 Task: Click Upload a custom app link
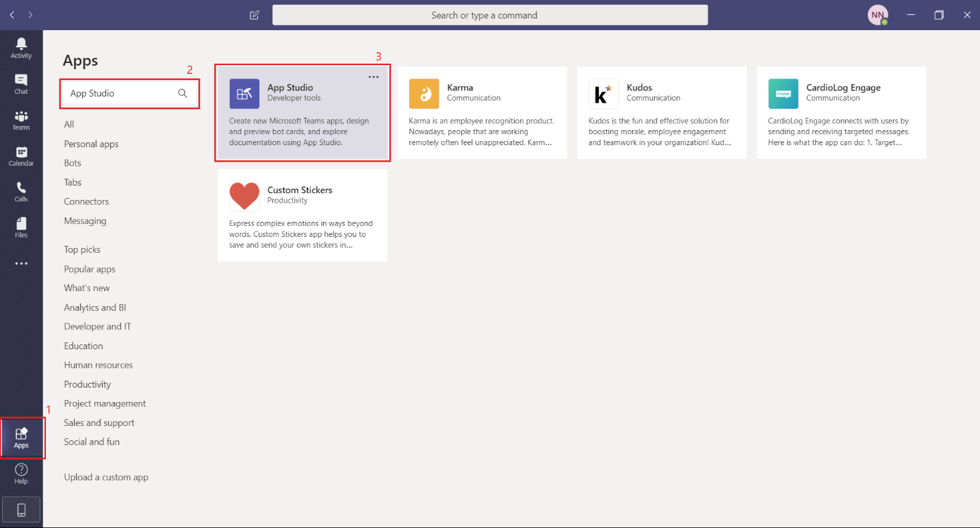106,477
